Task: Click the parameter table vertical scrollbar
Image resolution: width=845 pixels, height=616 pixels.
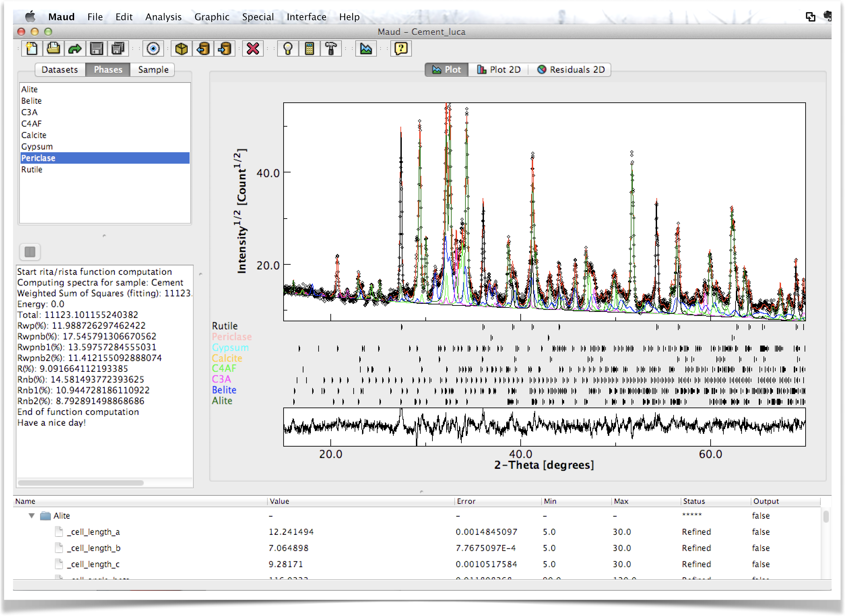Action: coord(826,517)
